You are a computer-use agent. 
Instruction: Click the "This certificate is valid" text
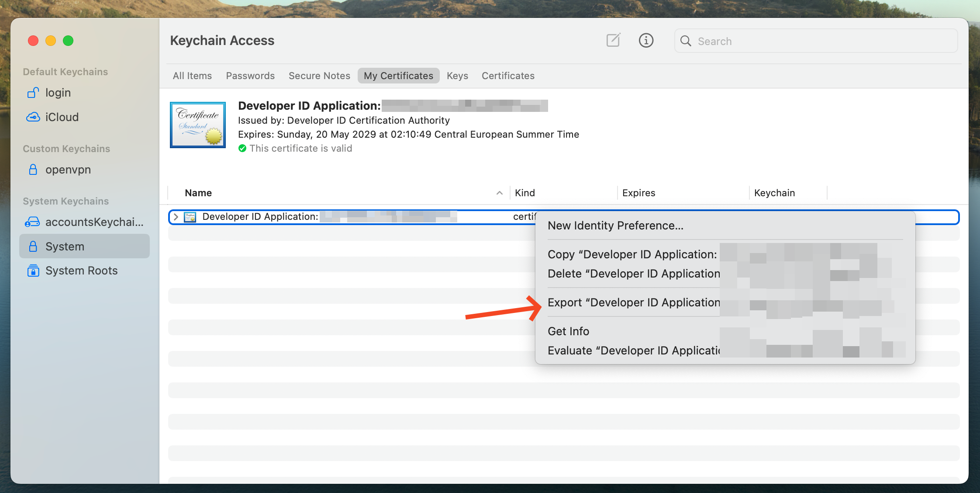point(301,149)
